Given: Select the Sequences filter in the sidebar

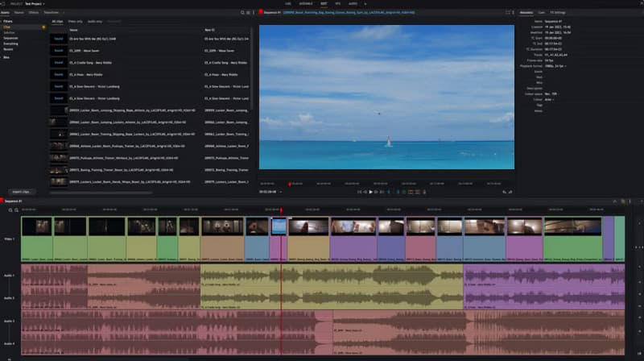Looking at the screenshot, I should tap(10, 38).
